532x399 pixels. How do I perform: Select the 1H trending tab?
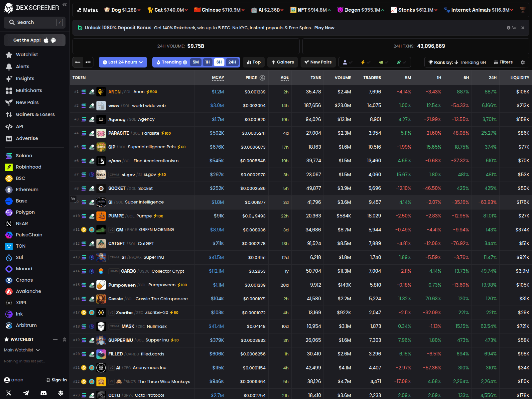click(207, 62)
